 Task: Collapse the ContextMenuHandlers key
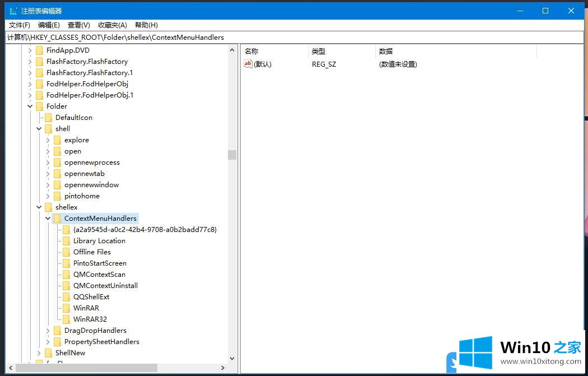[x=48, y=219]
